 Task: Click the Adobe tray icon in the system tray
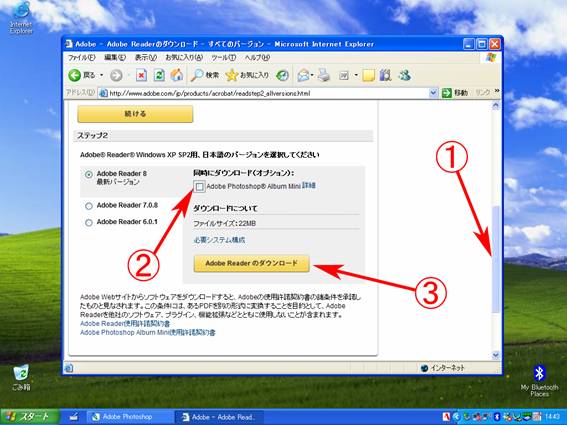pyautogui.click(x=446, y=417)
